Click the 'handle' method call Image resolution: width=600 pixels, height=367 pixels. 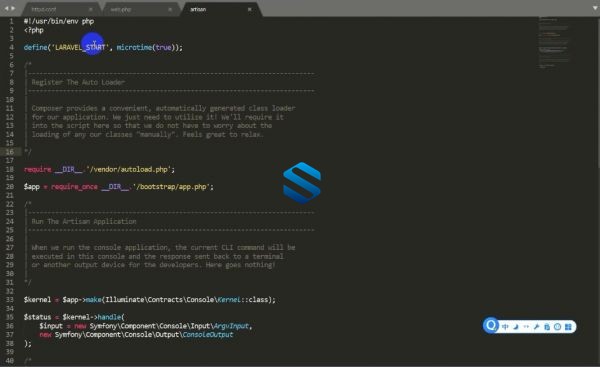pos(109,317)
